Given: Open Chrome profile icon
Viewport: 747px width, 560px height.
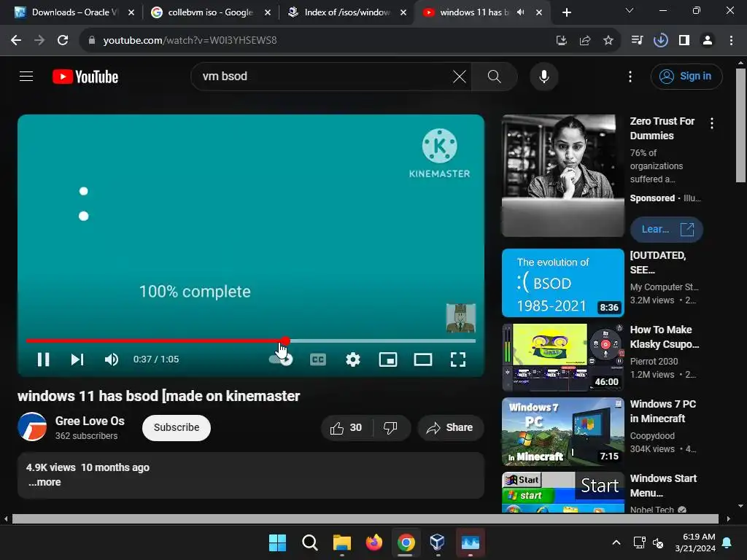Looking at the screenshot, I should [x=708, y=41].
